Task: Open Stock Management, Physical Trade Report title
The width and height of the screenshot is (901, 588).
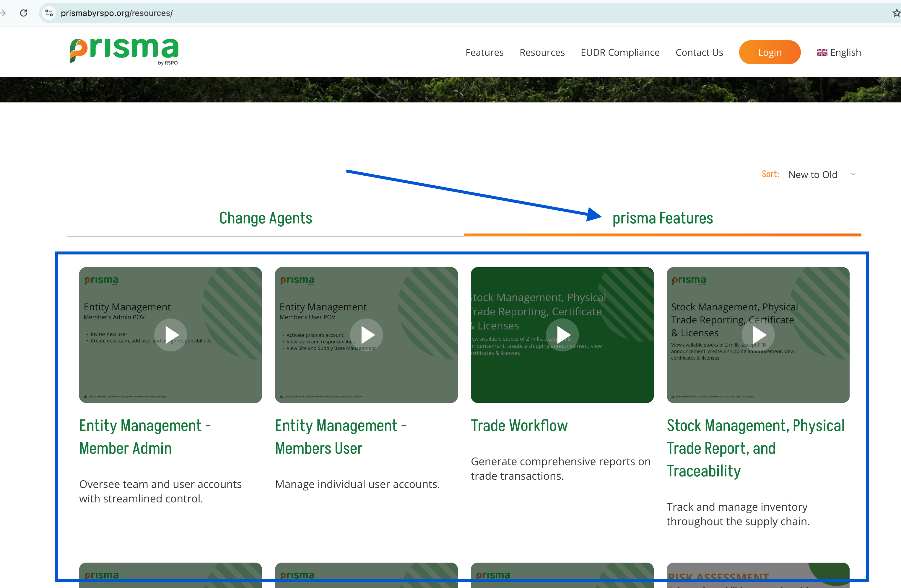Action: pos(755,448)
